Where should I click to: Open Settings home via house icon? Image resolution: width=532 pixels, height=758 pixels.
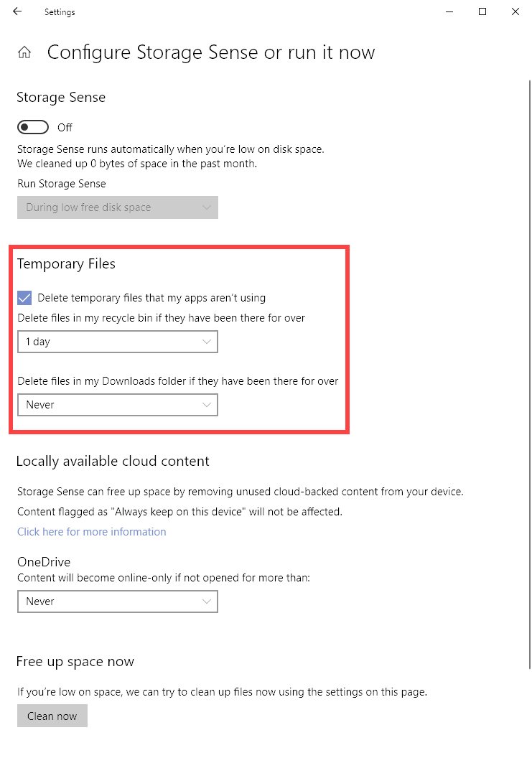coord(24,52)
